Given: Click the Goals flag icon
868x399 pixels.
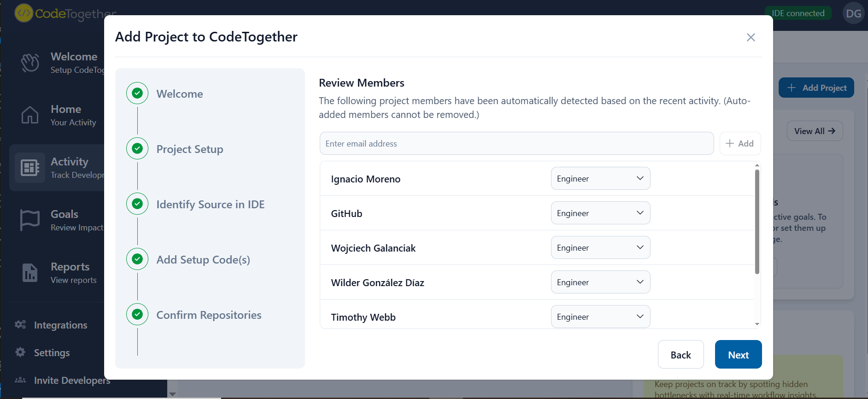Looking at the screenshot, I should [x=29, y=220].
